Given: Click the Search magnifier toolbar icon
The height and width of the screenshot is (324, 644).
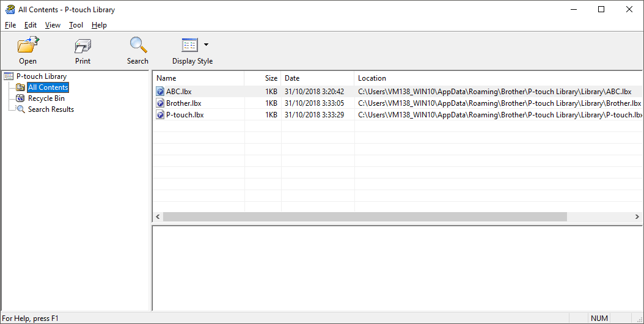Looking at the screenshot, I should [137, 45].
